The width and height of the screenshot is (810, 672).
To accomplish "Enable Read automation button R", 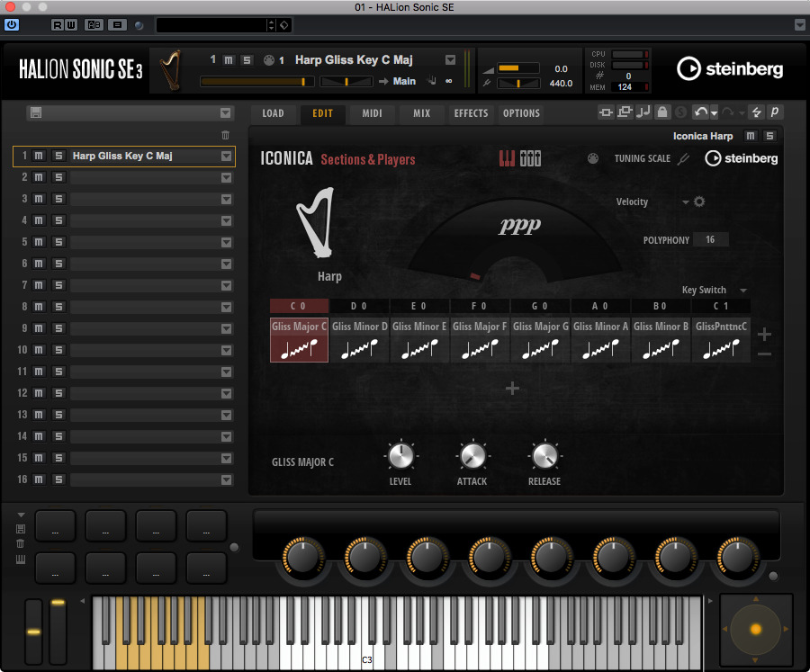I will coord(58,25).
